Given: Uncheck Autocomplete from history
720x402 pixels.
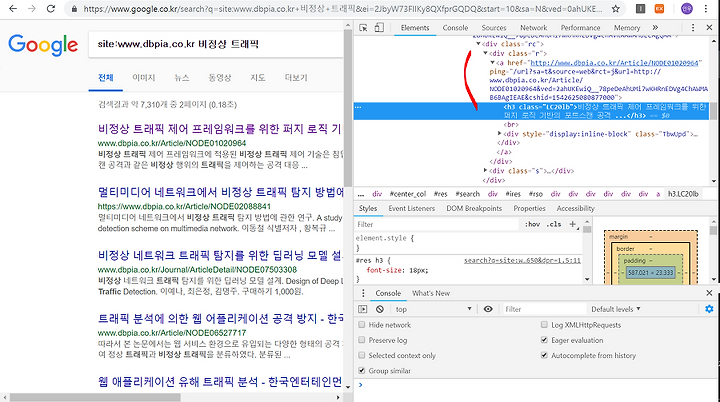Looking at the screenshot, I should coord(544,355).
